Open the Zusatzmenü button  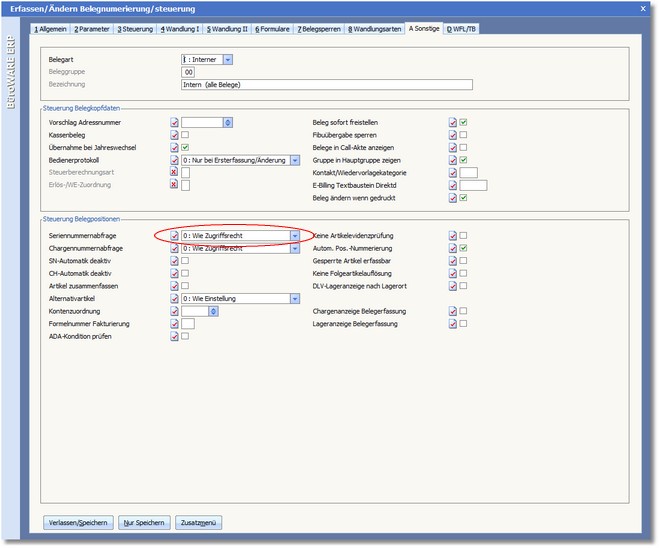[198, 522]
